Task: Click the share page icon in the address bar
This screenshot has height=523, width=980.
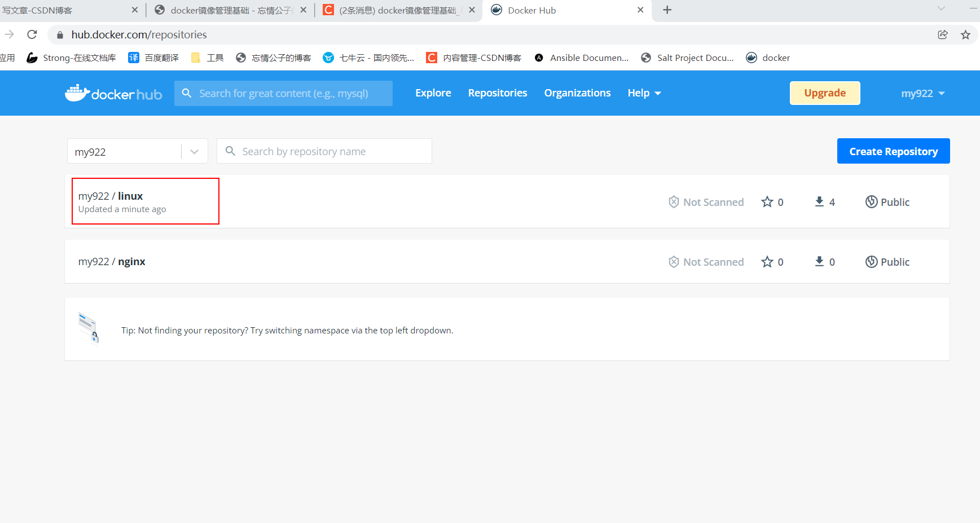Action: (x=943, y=34)
